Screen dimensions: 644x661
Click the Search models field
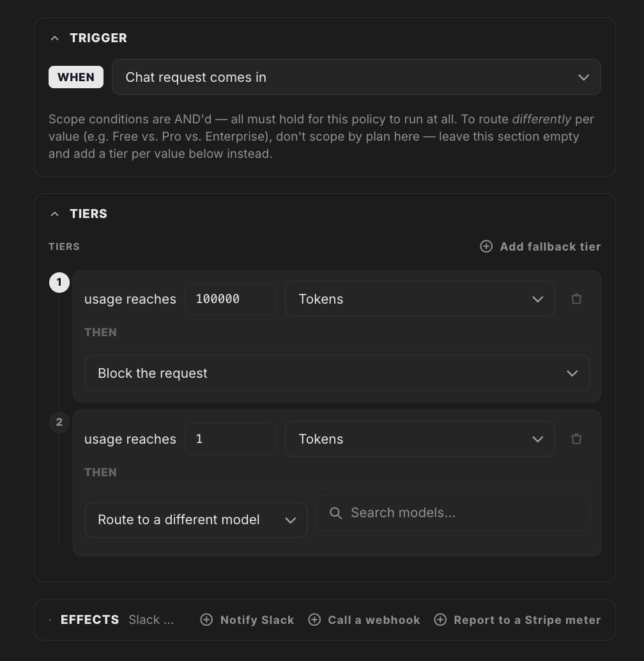pos(453,513)
